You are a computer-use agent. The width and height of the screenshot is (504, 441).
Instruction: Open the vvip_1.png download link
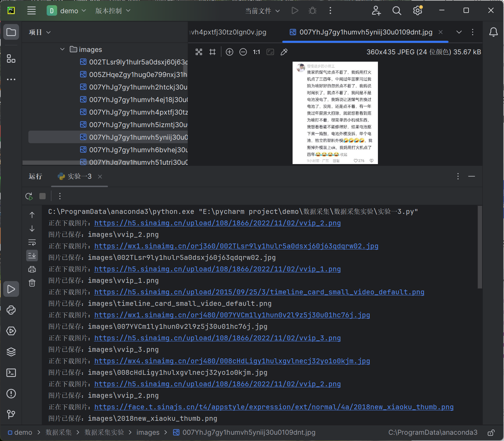coord(217,269)
